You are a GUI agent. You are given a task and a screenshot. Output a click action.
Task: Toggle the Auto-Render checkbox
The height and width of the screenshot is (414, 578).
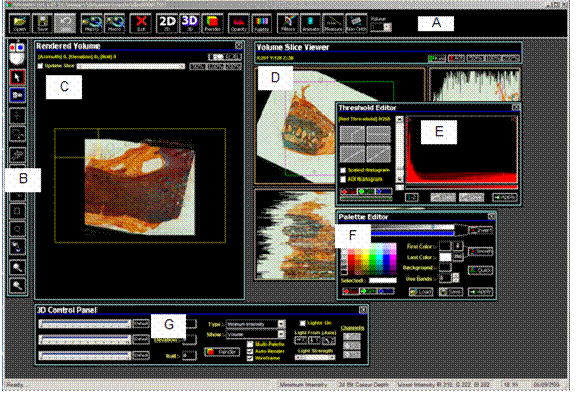pyautogui.click(x=250, y=351)
